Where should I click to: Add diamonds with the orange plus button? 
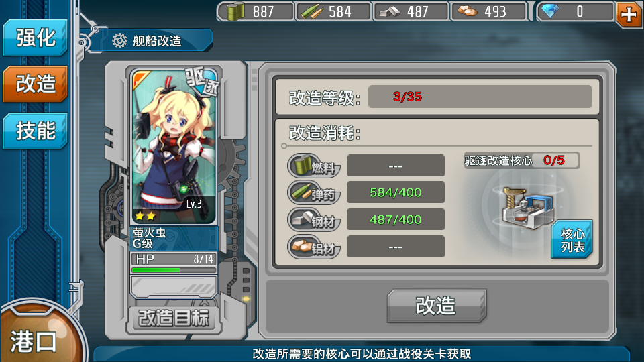coord(629,14)
